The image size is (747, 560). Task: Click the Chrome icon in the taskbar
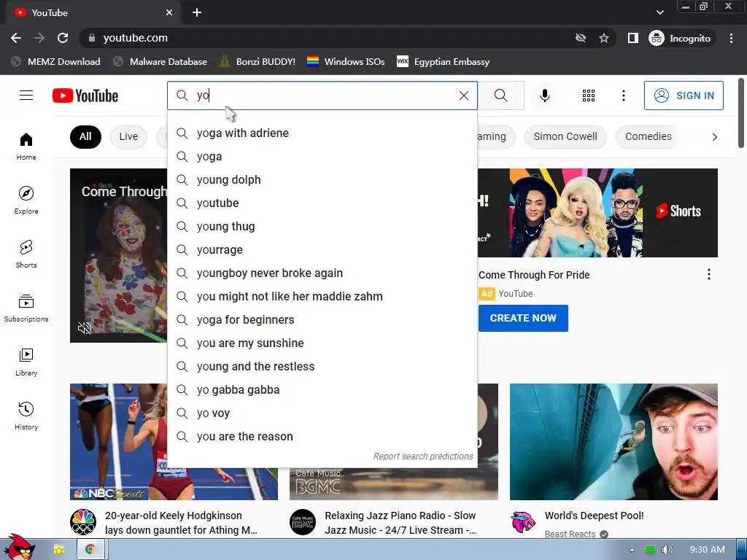click(90, 550)
